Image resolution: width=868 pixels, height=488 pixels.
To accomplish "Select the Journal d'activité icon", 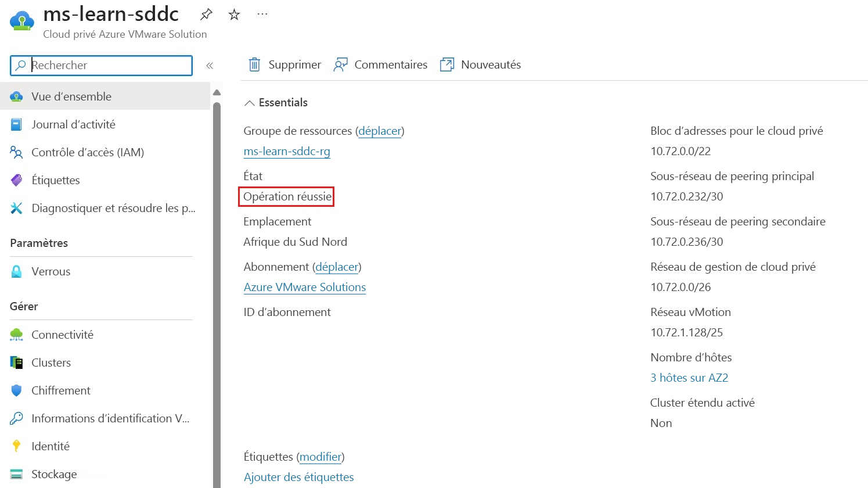I will pos(17,124).
